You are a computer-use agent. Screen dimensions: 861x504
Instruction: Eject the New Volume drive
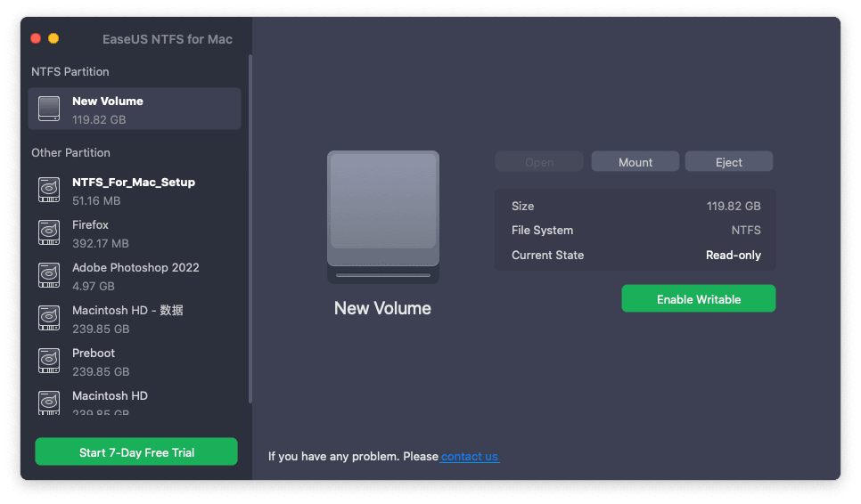click(729, 162)
